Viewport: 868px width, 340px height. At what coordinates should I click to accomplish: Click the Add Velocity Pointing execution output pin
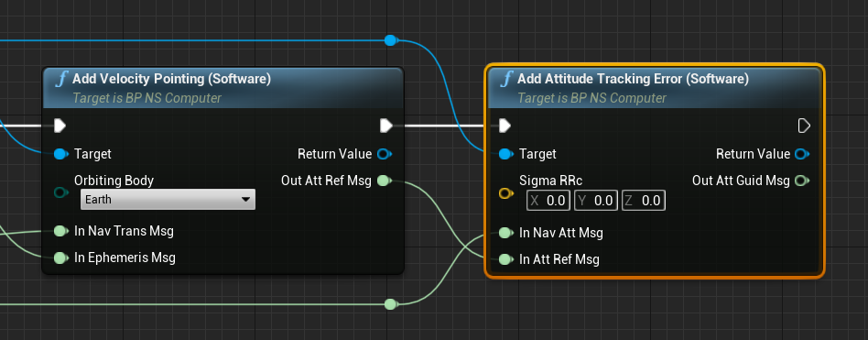(386, 126)
